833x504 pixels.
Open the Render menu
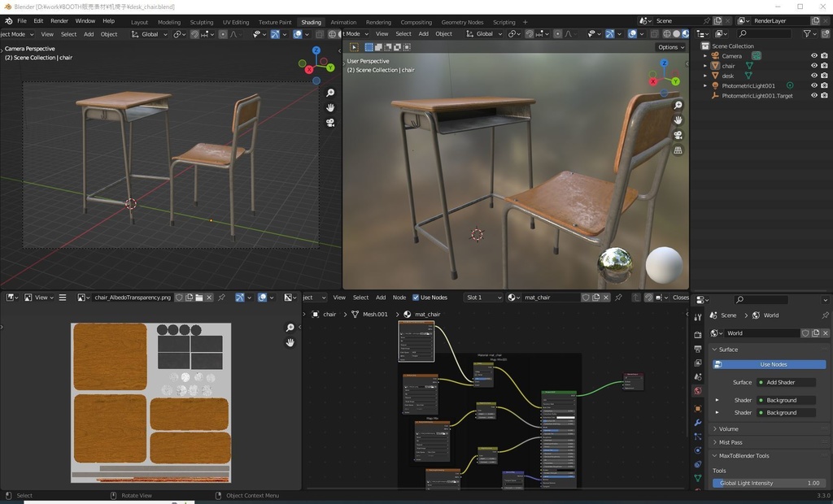point(59,21)
